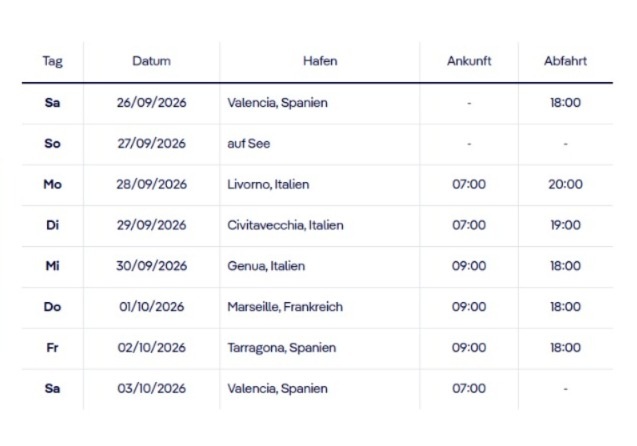Click Civitavecchia, Italien port cell
This screenshot has width=637, height=446.
click(285, 225)
